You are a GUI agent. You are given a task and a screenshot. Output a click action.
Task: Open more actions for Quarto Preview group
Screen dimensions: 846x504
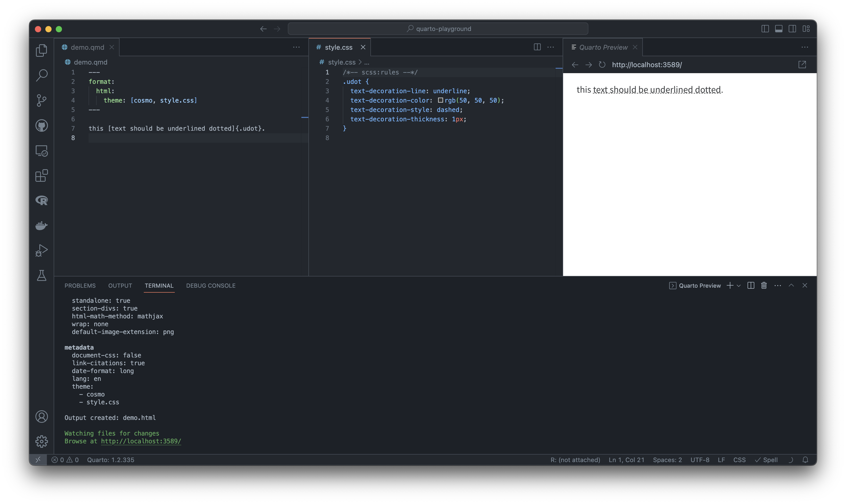point(805,47)
